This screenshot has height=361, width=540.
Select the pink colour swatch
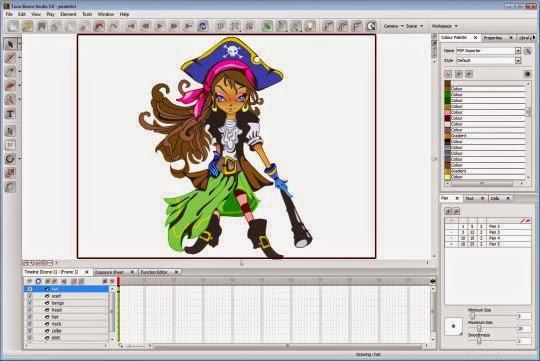click(x=447, y=112)
